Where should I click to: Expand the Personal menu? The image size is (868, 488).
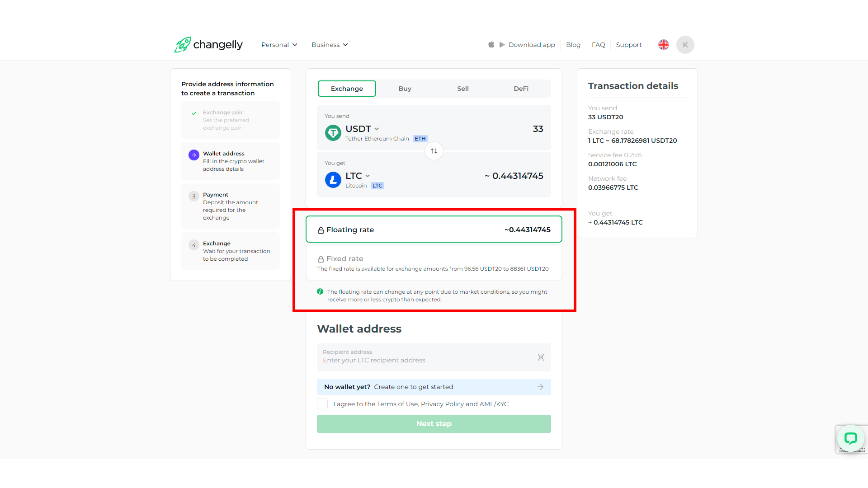[279, 45]
